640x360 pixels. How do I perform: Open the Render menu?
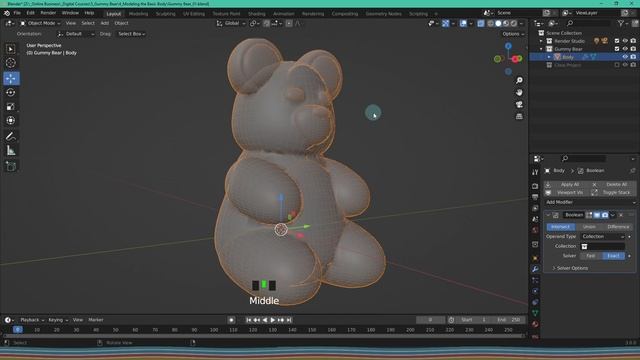pos(48,13)
